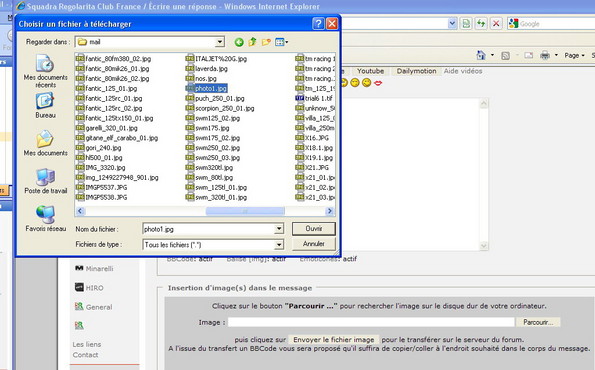595x370 pixels.
Task: Open the Contact sidebar link
Action: [x=85, y=355]
